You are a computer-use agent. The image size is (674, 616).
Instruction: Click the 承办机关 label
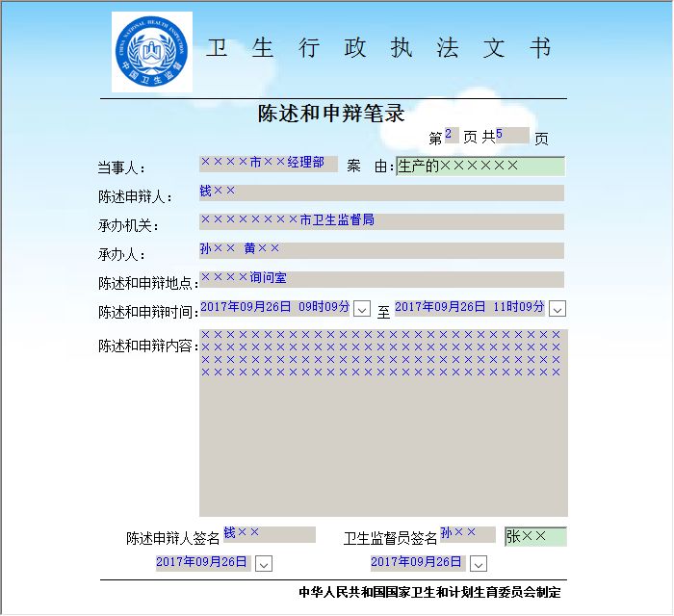(x=128, y=225)
